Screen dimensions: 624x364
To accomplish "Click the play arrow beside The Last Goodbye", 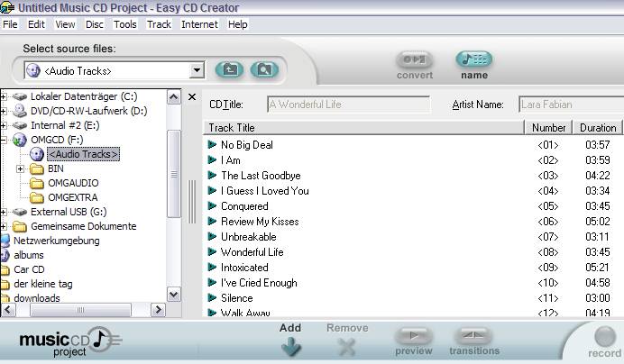I will click(x=212, y=175).
